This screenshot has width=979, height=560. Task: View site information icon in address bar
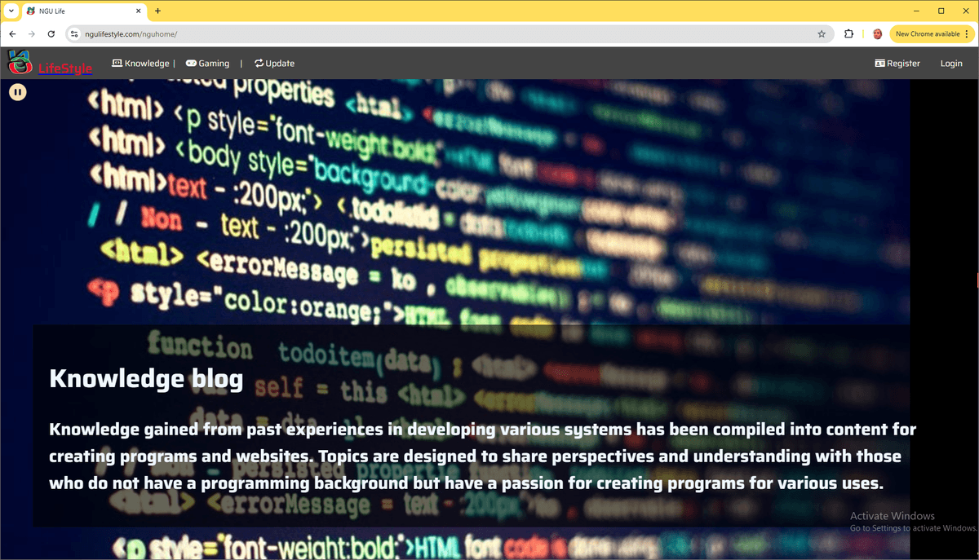coord(73,34)
